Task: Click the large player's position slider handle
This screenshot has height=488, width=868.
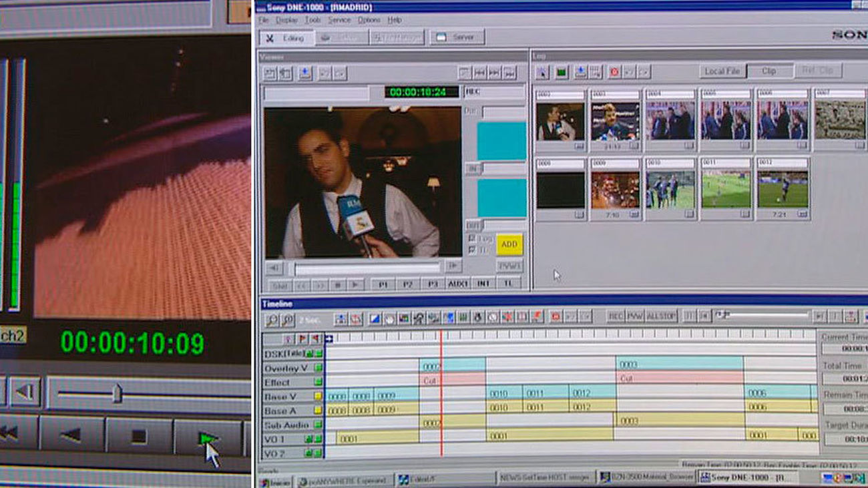Action: coord(117,393)
